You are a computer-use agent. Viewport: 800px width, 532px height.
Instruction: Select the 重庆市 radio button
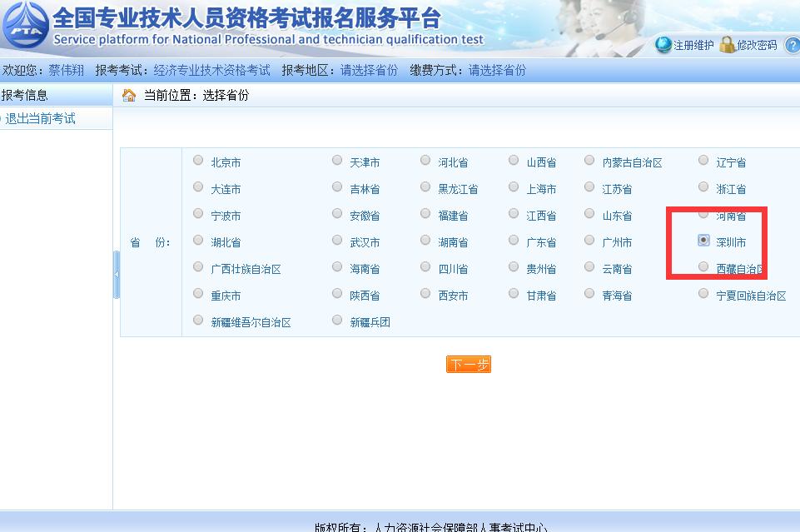(x=198, y=294)
